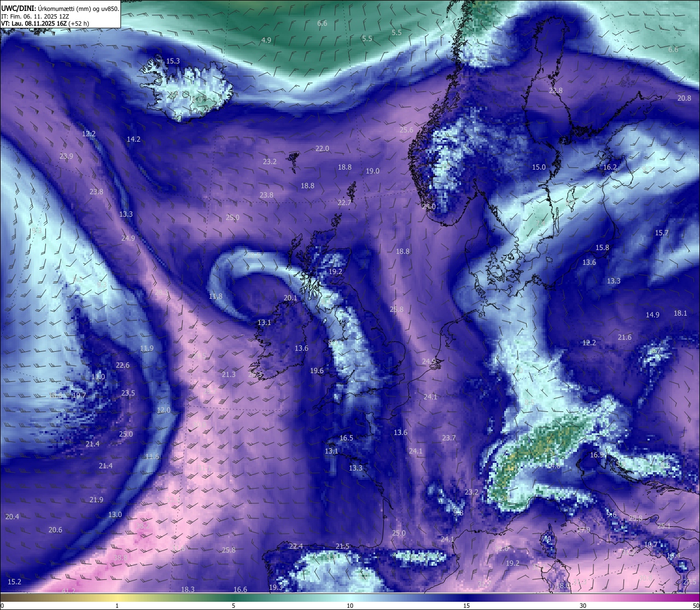Select the 15.8 value label
700x610 pixels.
(602, 248)
